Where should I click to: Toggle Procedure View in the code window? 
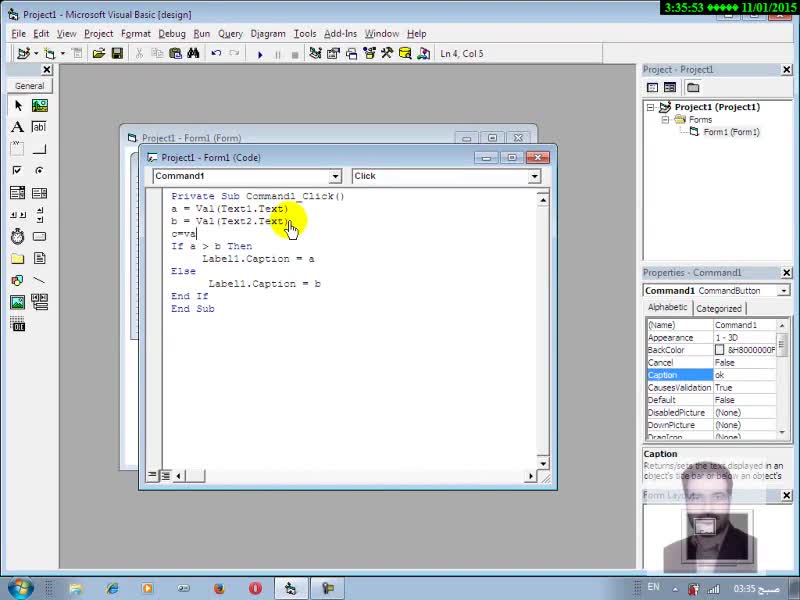point(152,476)
